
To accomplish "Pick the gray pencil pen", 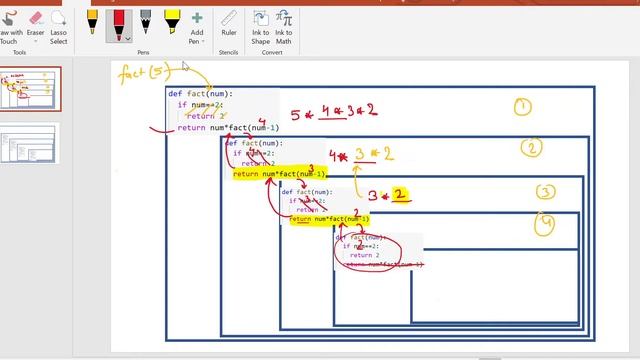I will click(x=145, y=22).
